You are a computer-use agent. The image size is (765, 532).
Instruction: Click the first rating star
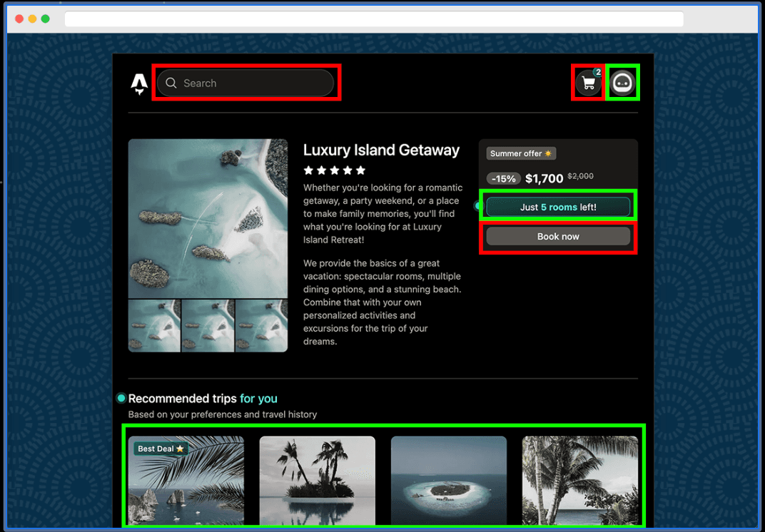[x=308, y=170]
